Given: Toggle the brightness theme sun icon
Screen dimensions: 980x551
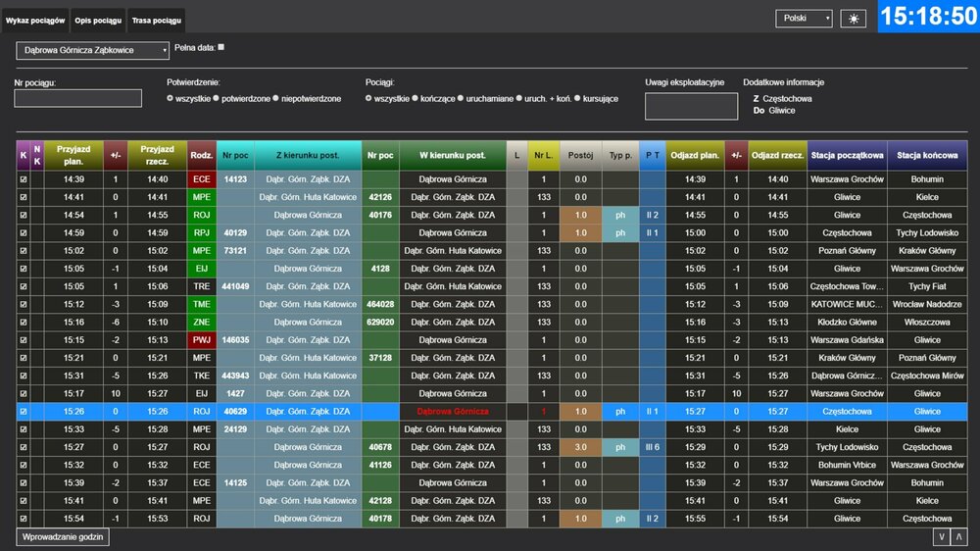Looking at the screenshot, I should click(x=854, y=19).
